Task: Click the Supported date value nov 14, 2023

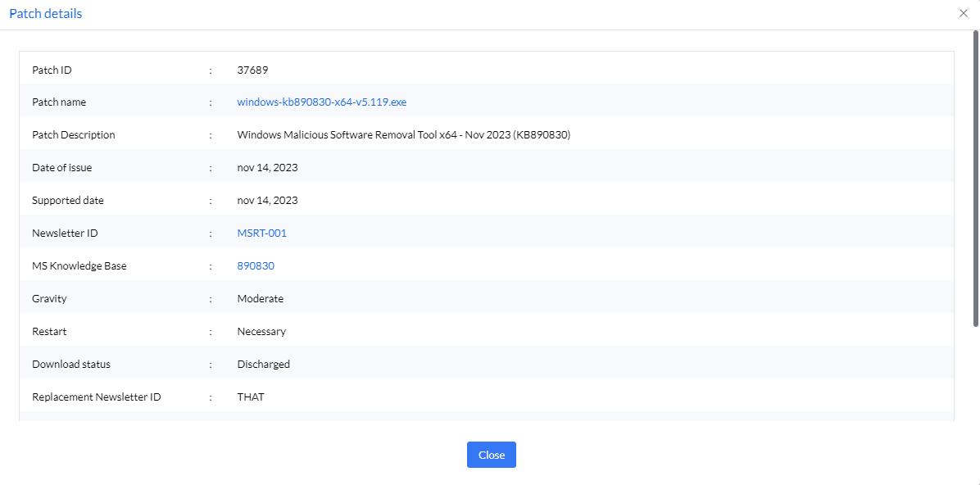Action: point(267,201)
